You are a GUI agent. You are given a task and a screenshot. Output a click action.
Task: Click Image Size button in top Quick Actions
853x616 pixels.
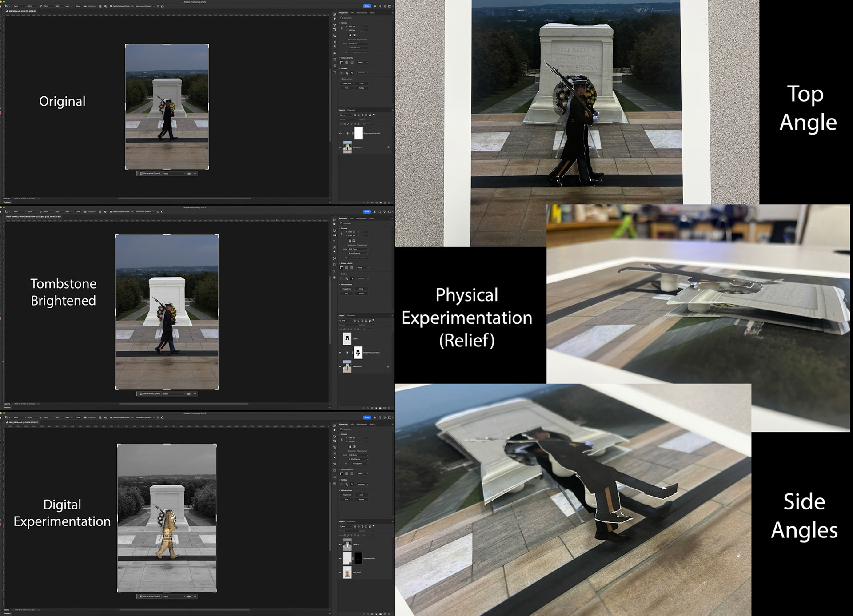coord(347,83)
